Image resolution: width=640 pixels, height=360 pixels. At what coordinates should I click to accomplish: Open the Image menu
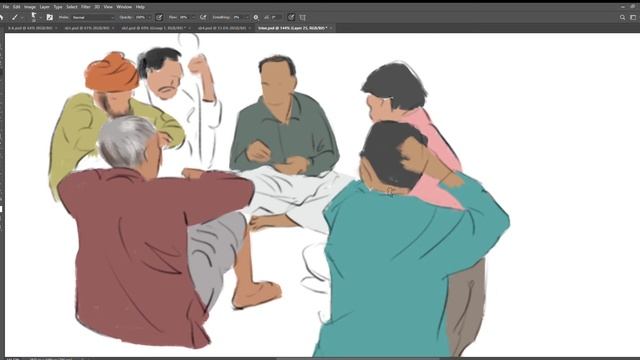30,7
